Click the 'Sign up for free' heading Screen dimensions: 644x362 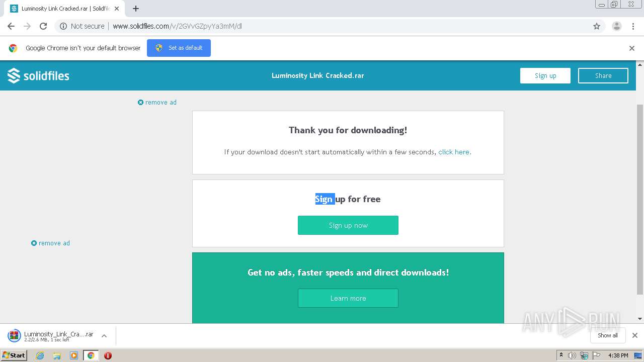(348, 199)
